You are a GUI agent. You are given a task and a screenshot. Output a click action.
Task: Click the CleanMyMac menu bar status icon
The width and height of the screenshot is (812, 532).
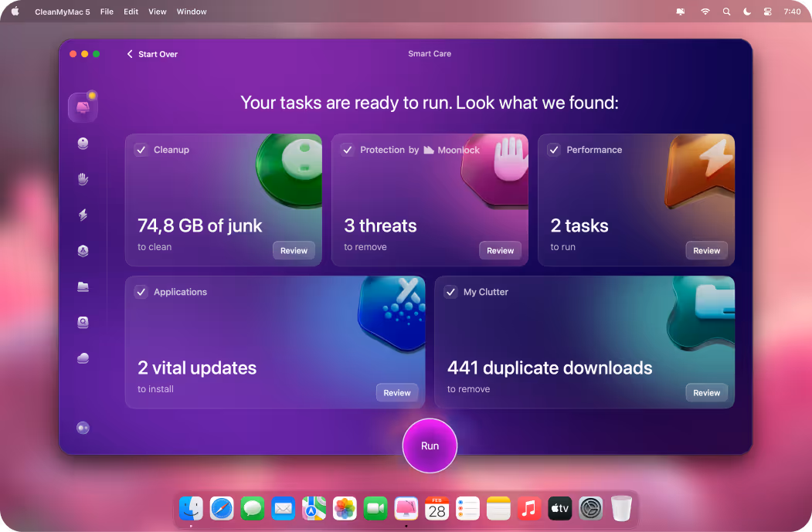pyautogui.click(x=681, y=12)
